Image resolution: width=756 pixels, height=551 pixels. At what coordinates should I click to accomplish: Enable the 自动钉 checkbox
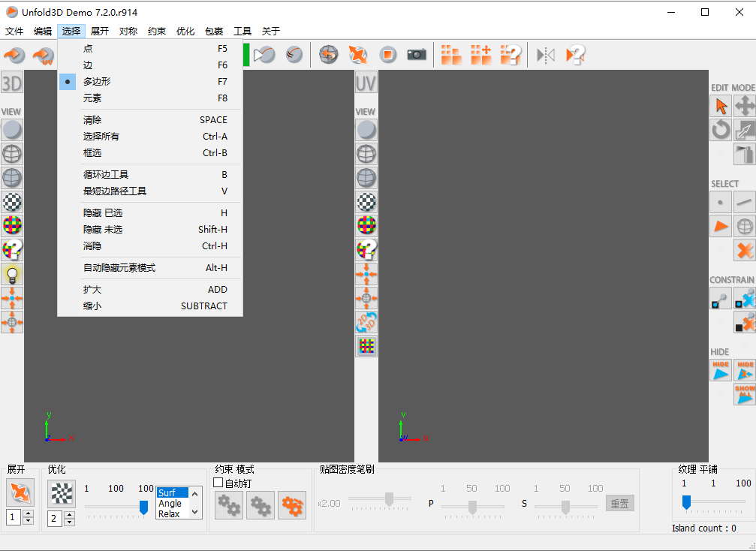click(218, 483)
